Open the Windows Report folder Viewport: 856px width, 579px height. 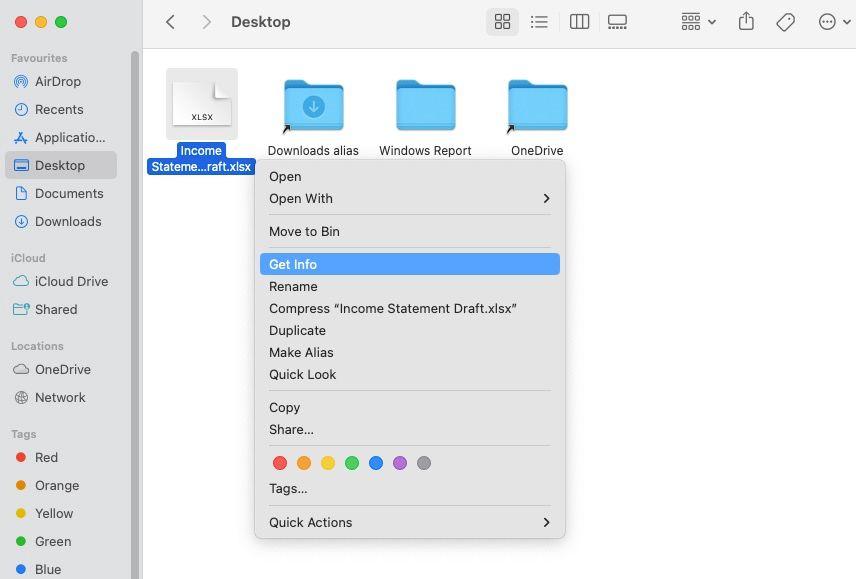coord(424,104)
